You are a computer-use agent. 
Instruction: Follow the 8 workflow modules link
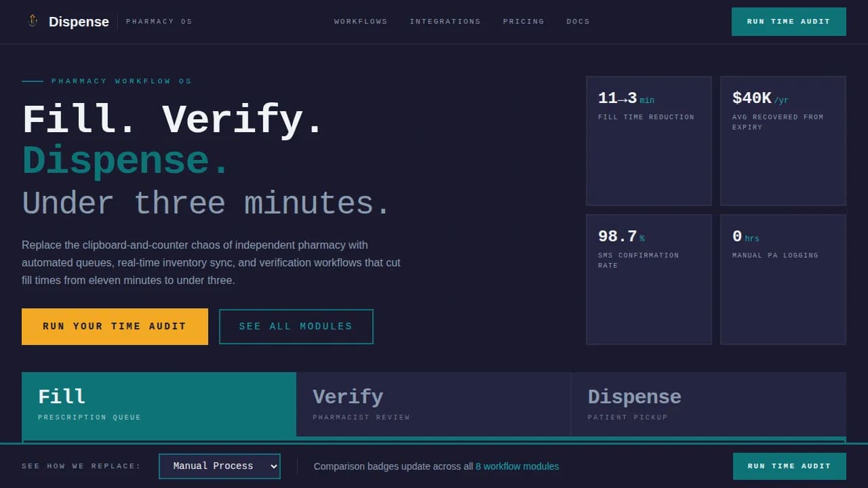pos(517,466)
